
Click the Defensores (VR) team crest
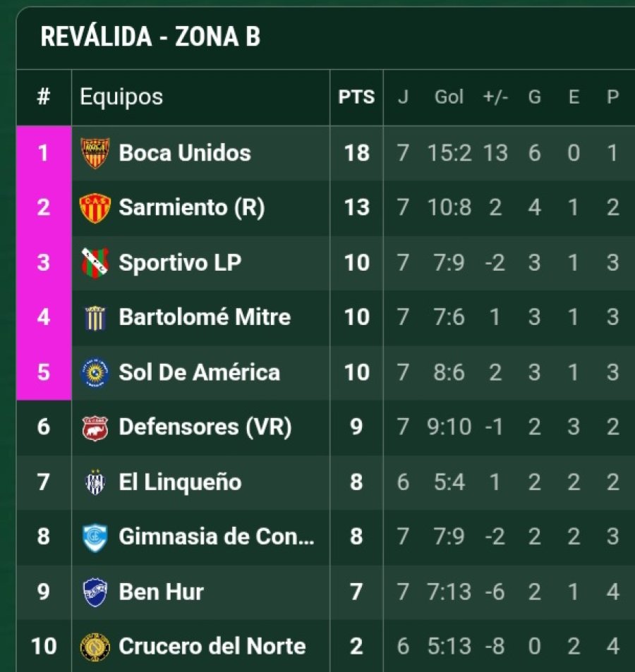click(95, 427)
